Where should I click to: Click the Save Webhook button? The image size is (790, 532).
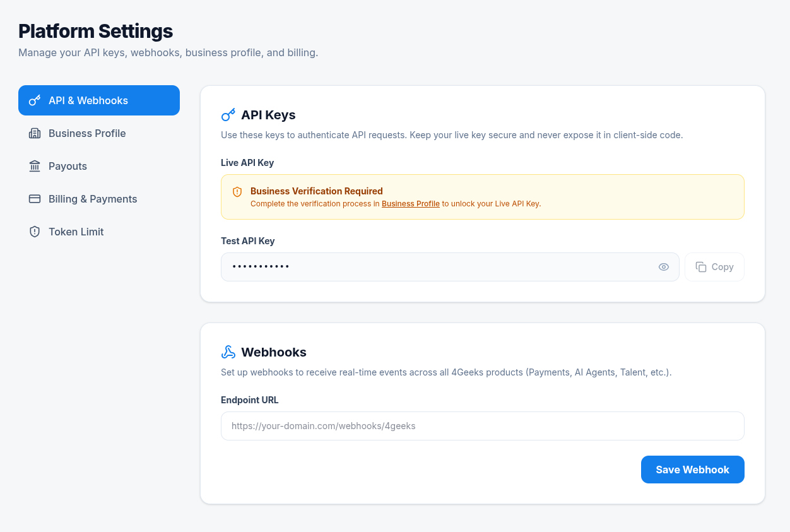pos(692,469)
